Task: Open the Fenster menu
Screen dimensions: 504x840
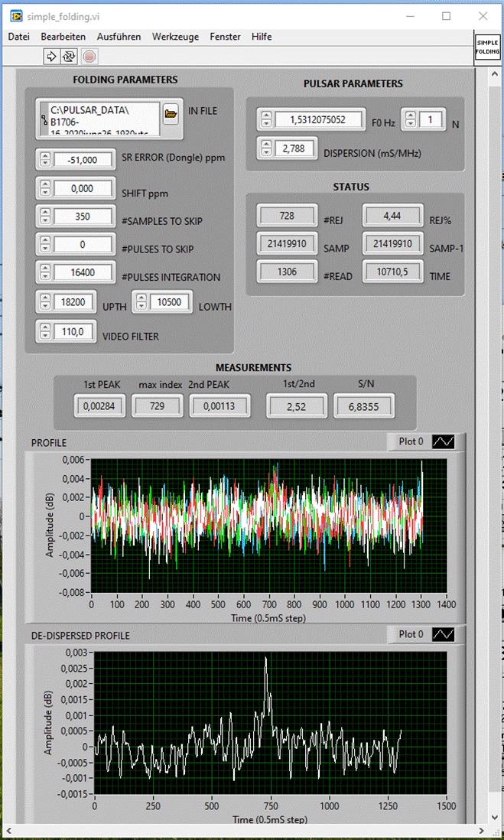Action: [x=225, y=37]
